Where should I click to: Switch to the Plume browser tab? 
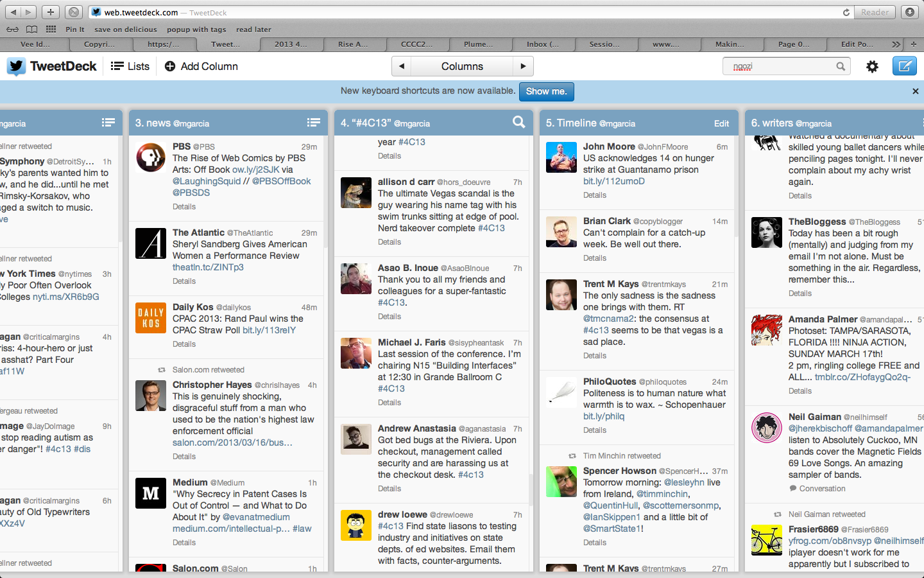tap(479, 44)
